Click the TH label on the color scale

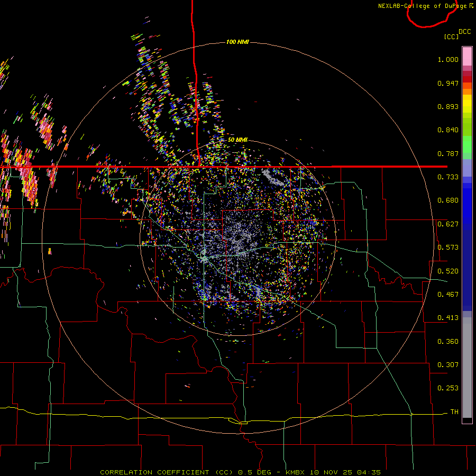[454, 412]
